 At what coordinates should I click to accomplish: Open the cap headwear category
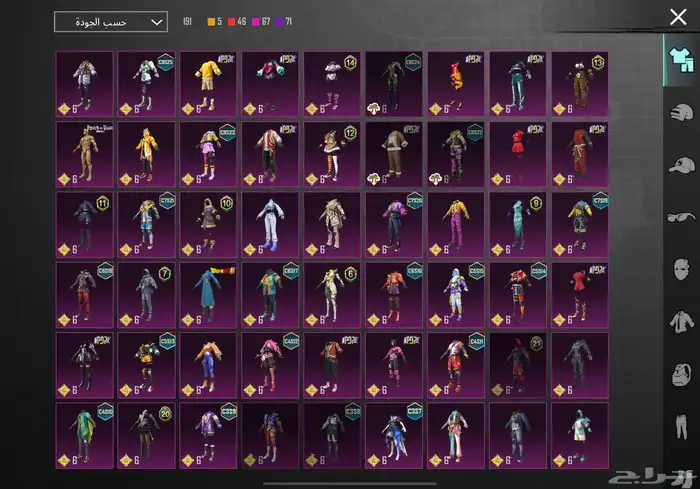pos(679,164)
